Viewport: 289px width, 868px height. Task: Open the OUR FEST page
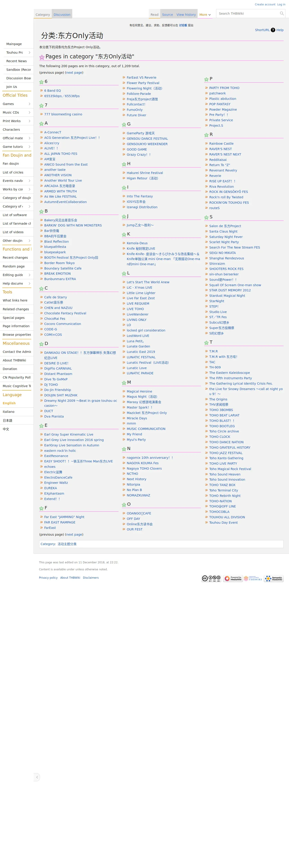(x=135, y=529)
